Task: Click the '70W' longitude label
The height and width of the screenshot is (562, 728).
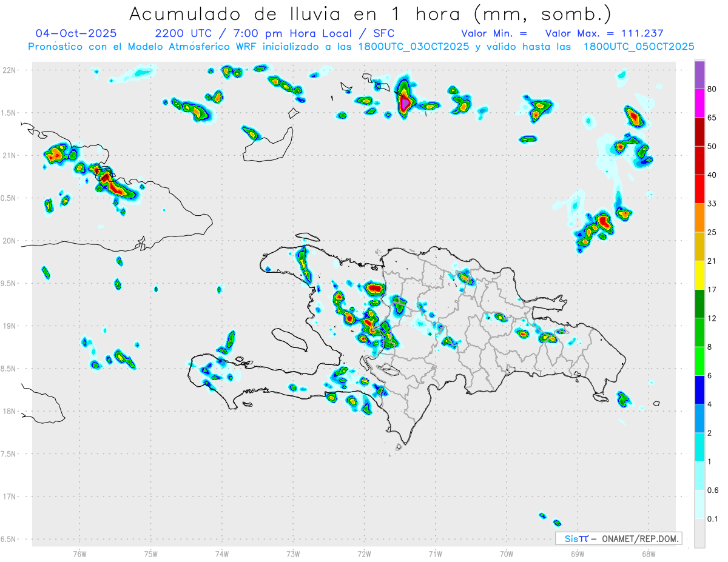Action: point(507,554)
